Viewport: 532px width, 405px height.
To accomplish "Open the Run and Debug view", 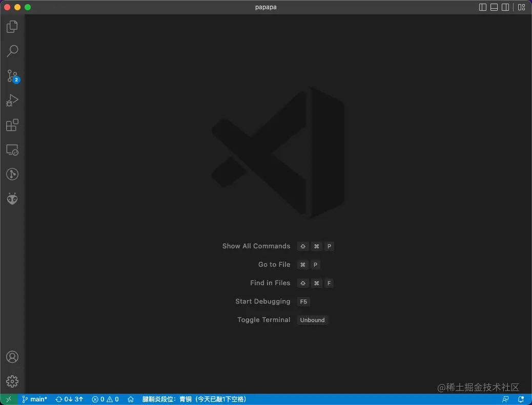I will tap(12, 100).
